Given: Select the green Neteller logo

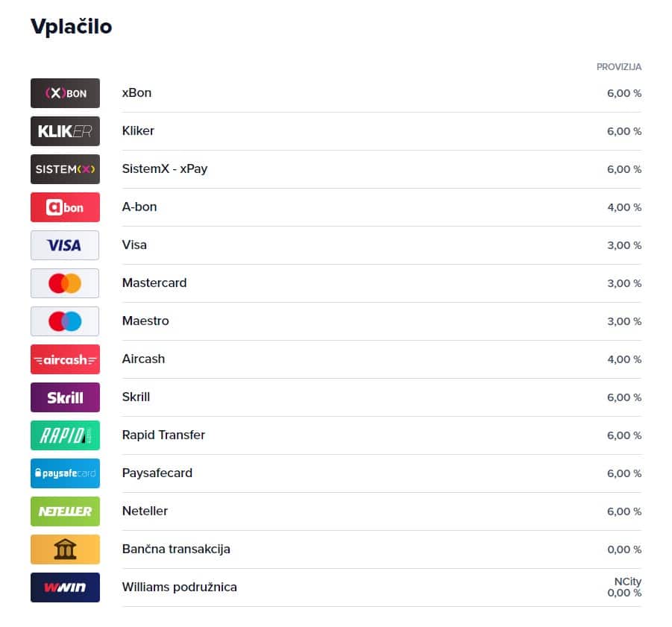Looking at the screenshot, I should 65,511.
